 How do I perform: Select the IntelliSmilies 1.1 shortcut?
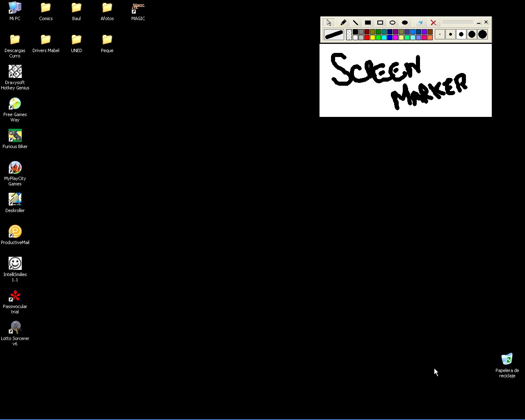coord(15,269)
